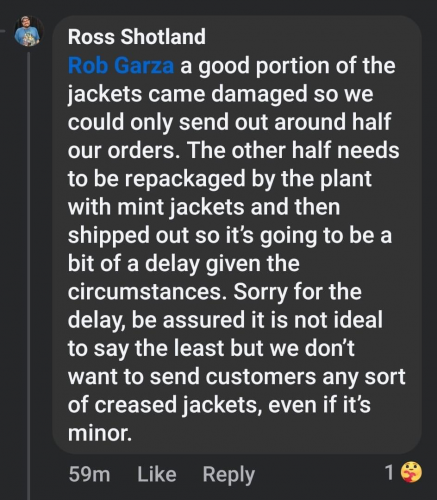Click the Ross Shotland author name
Viewport: 437px width, 500px height.
click(x=137, y=37)
